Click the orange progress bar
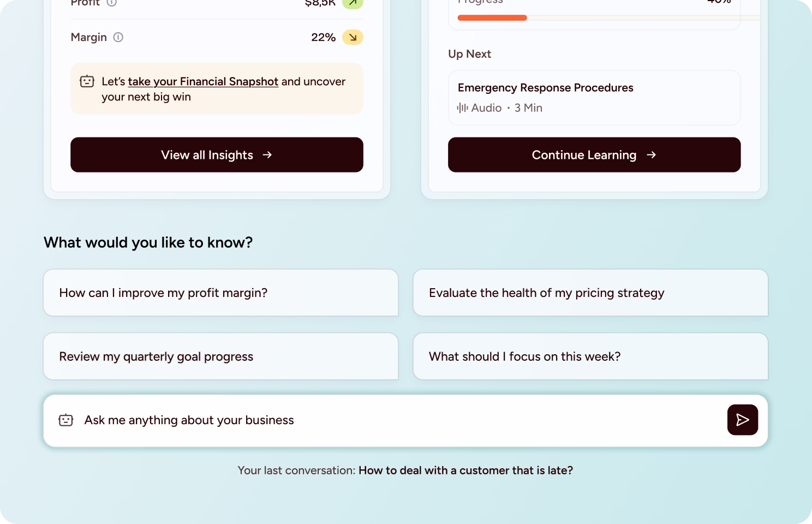Screen dimensions: 812x524 491,17
